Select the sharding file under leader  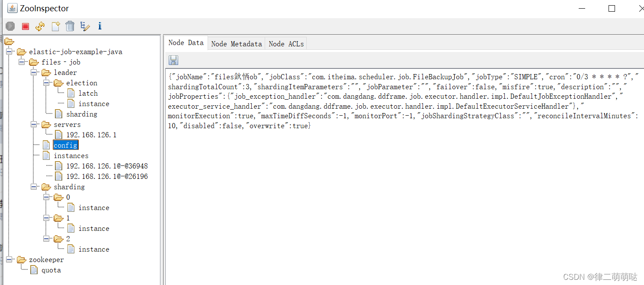82,114
